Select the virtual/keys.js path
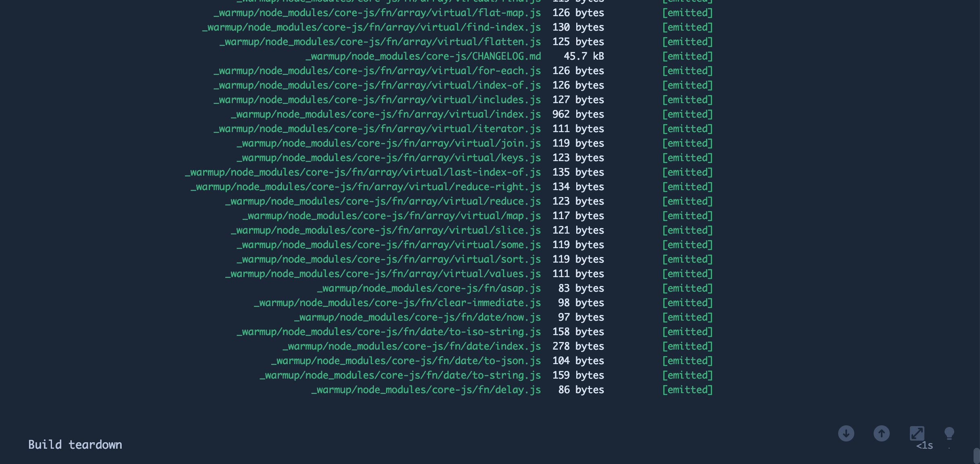Screen dimensions: 980x464 click(388, 158)
